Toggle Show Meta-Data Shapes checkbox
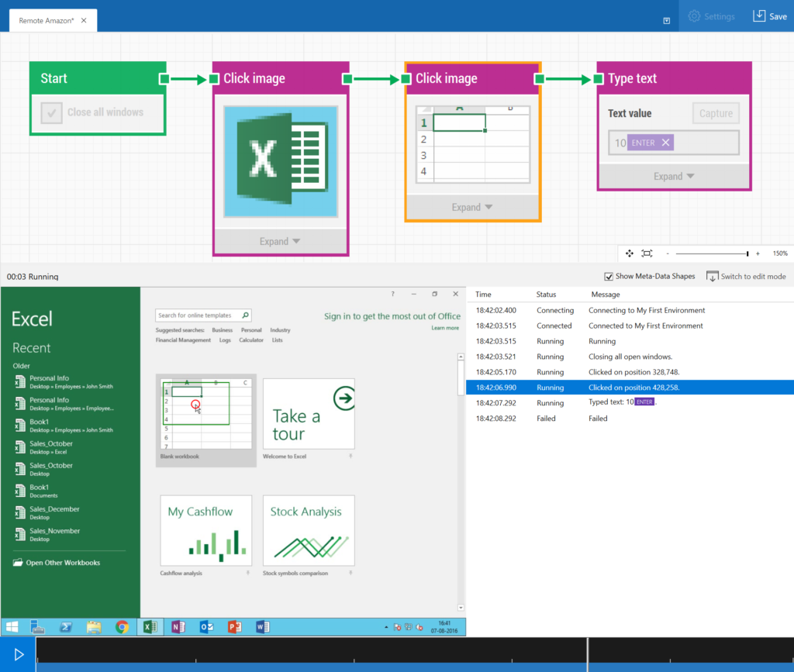This screenshot has height=672, width=794. (609, 276)
